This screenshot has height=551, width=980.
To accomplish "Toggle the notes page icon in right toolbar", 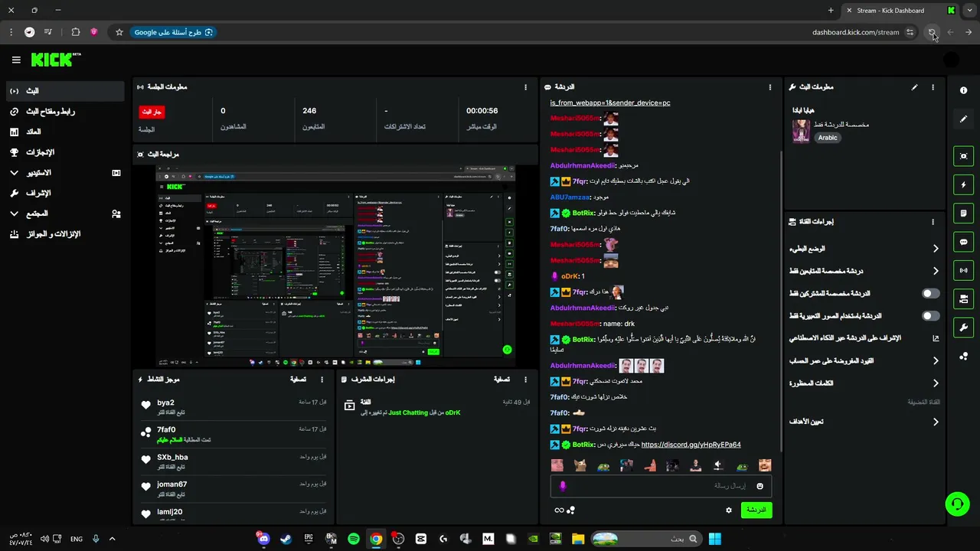I will 963,213.
